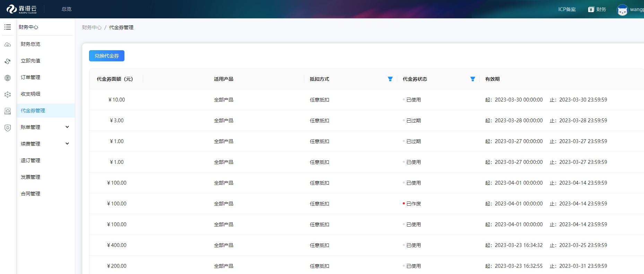Image resolution: width=644 pixels, height=274 pixels.
Task: Click 任意抵扣 in the ¥3.00 row
Action: [x=320, y=121]
